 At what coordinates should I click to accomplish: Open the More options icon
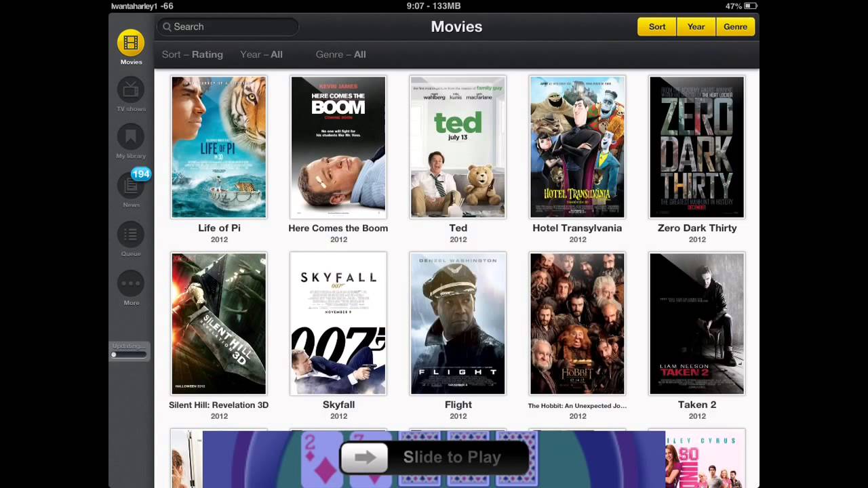(131, 283)
